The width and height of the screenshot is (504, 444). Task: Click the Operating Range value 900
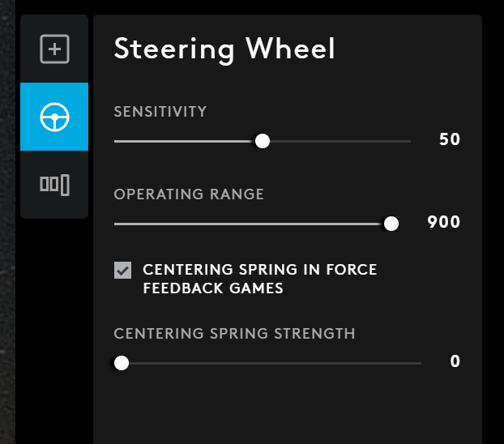coord(443,222)
